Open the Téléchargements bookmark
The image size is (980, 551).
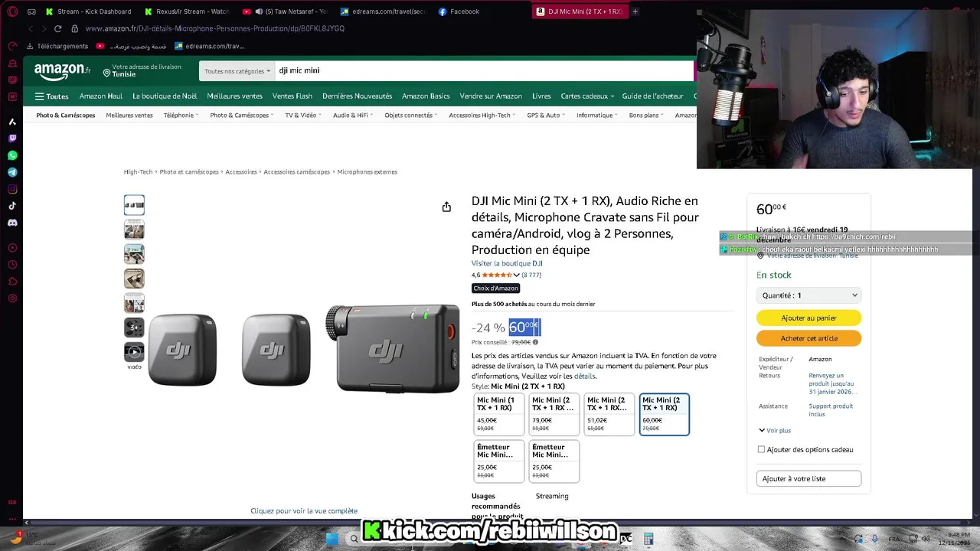pyautogui.click(x=57, y=46)
